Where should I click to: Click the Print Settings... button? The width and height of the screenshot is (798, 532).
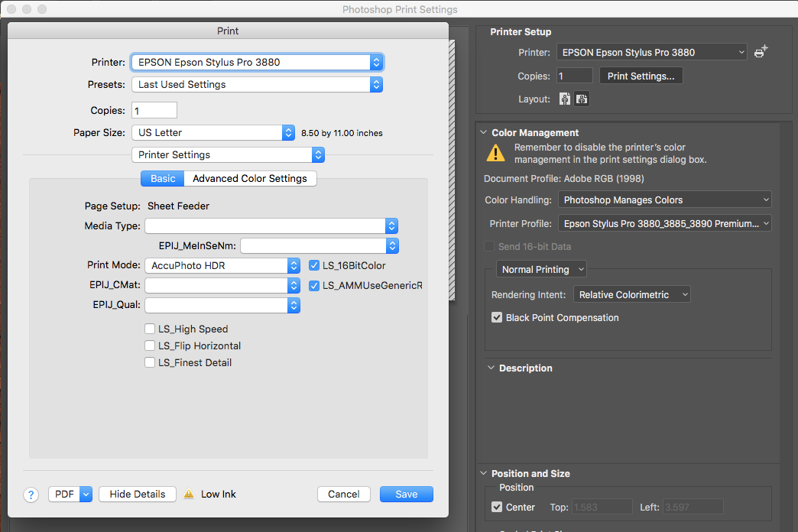tap(641, 76)
